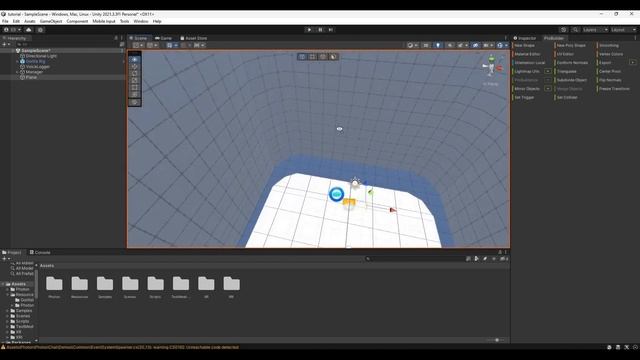This screenshot has width=640, height=360.
Task: Open Project panel plus create dropdown
Action: [x=6, y=259]
